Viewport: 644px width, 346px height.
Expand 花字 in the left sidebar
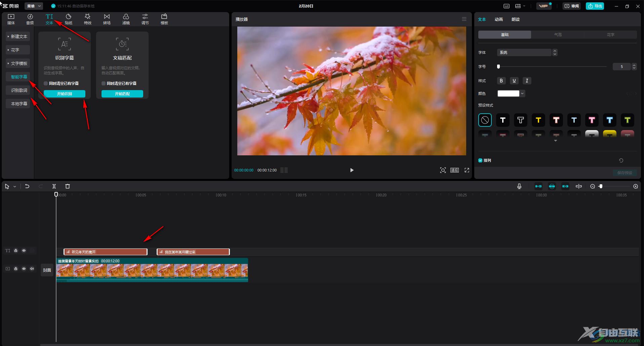(x=18, y=50)
